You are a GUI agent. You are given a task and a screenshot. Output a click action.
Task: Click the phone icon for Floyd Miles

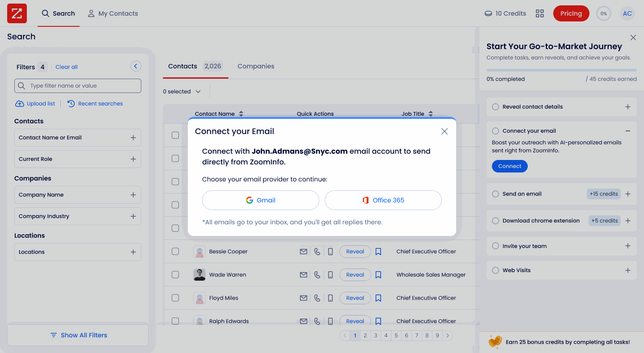tap(317, 298)
